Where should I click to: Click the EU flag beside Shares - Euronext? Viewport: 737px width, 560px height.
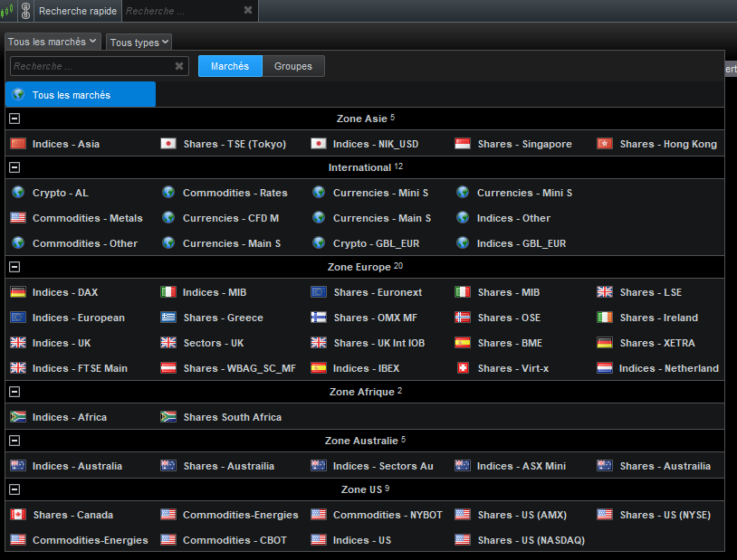tap(319, 291)
